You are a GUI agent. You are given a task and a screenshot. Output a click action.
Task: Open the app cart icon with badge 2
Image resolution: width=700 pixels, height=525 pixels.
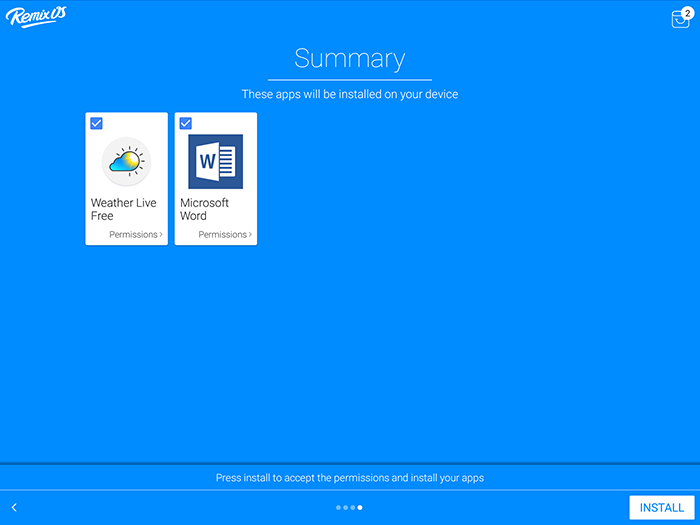click(682, 18)
